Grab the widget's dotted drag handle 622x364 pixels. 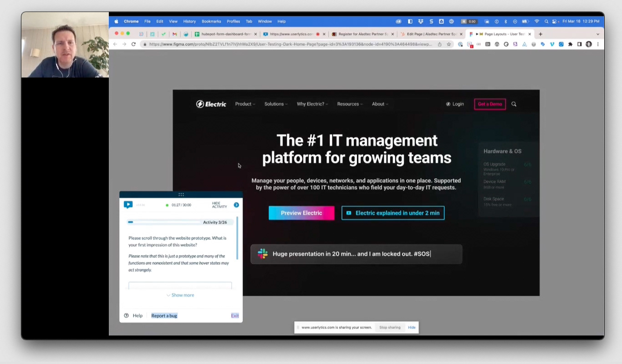[x=181, y=195]
